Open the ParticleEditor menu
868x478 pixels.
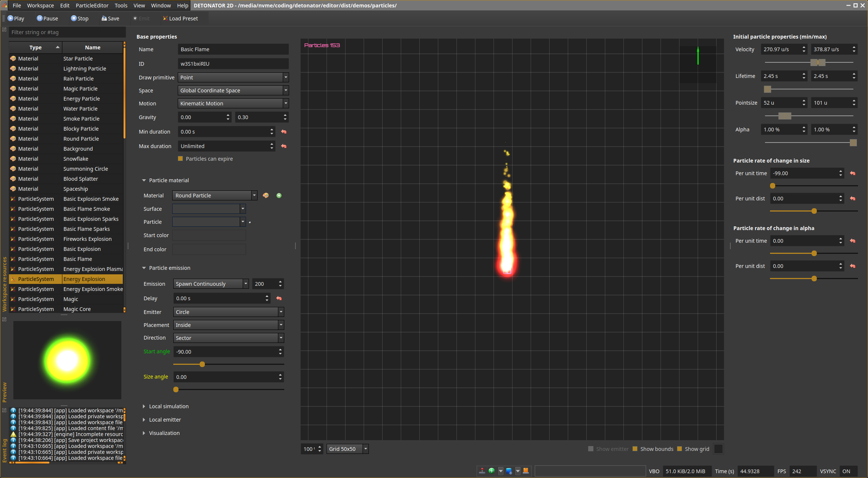pyautogui.click(x=92, y=5)
